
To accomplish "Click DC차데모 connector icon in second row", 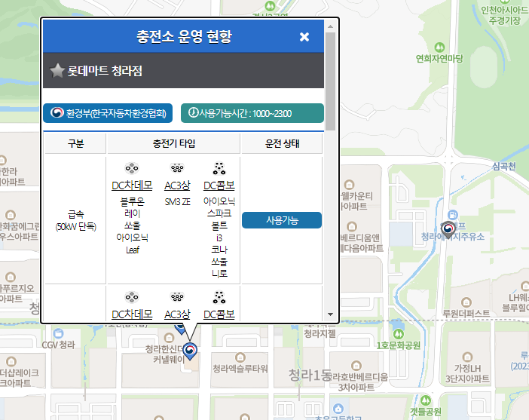I will (132, 297).
